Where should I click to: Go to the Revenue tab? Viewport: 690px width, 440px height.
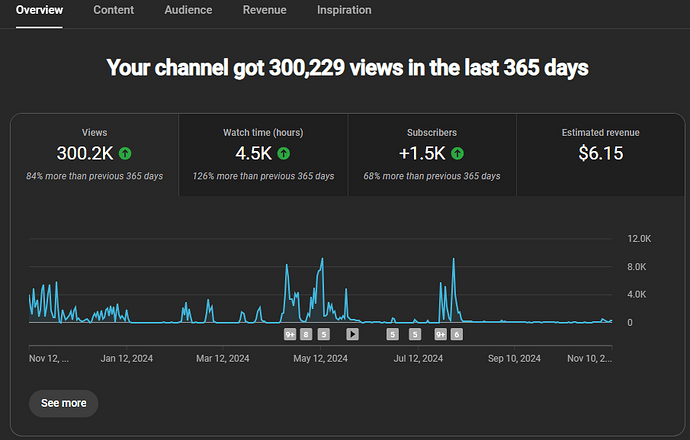[264, 10]
